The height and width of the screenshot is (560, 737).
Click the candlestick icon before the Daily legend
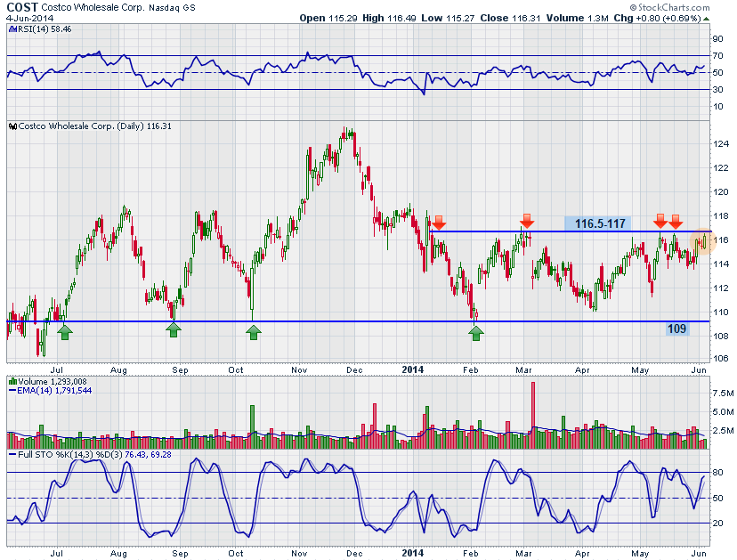pyautogui.click(x=12, y=126)
